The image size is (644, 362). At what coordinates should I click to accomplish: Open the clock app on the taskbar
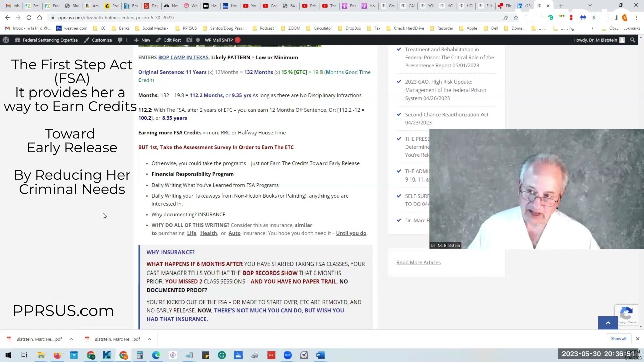tap(304, 355)
